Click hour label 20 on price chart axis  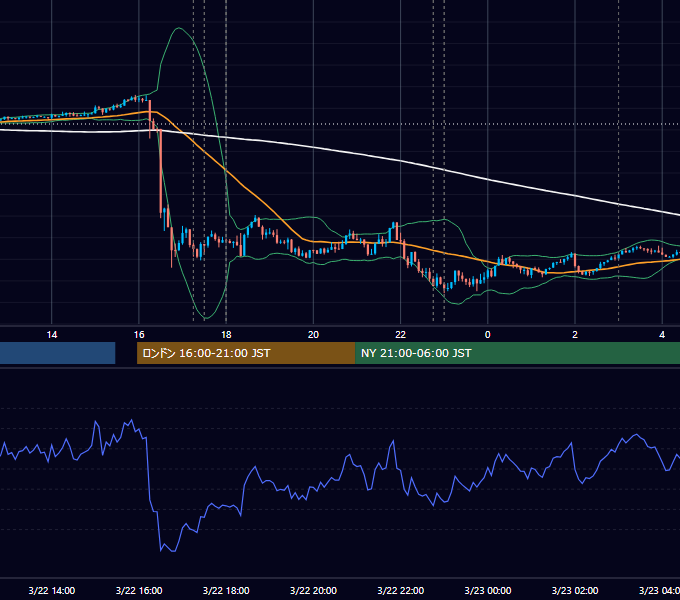313,335
